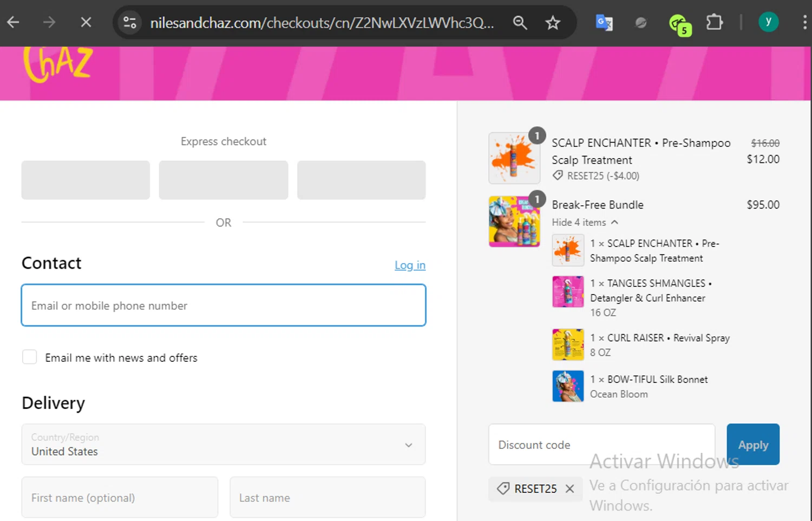The image size is (812, 521).
Task: Click the Break-Free Bundle title
Action: pyautogui.click(x=598, y=205)
